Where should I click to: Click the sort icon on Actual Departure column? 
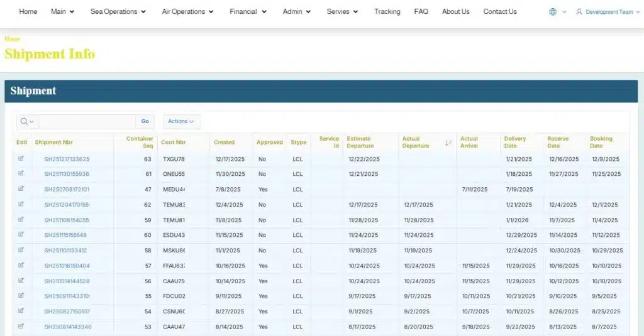click(448, 143)
